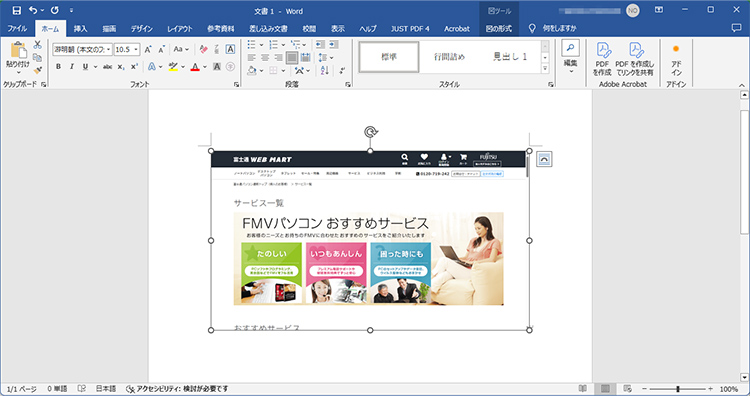Click the clear formatting eraser icon
Image resolution: width=750 pixels, height=396 pixels.
(x=204, y=49)
